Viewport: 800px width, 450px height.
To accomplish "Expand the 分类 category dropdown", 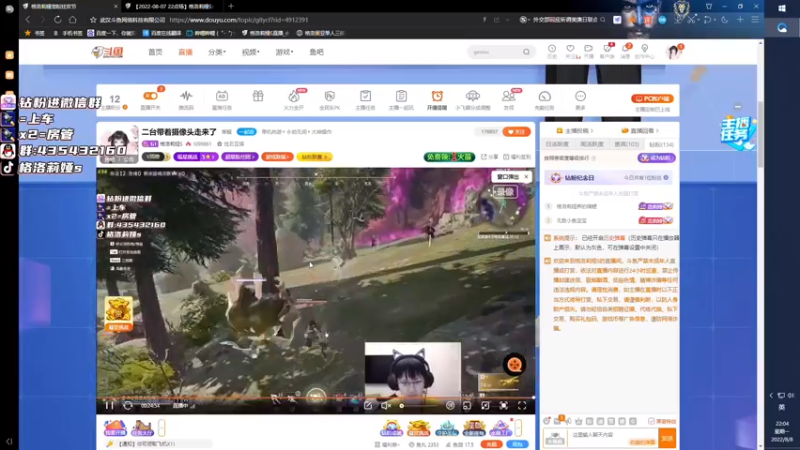I will (x=217, y=52).
